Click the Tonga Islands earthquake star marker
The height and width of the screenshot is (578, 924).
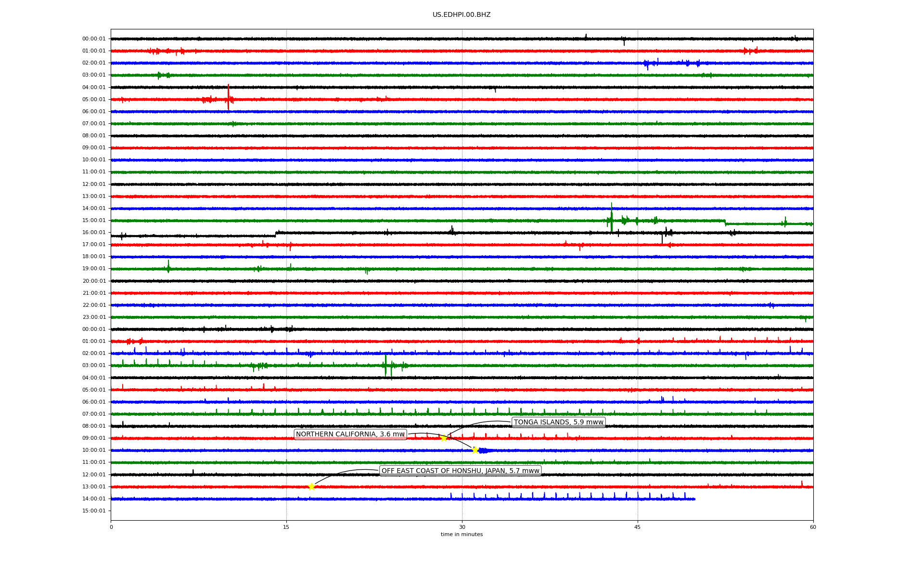click(x=444, y=438)
